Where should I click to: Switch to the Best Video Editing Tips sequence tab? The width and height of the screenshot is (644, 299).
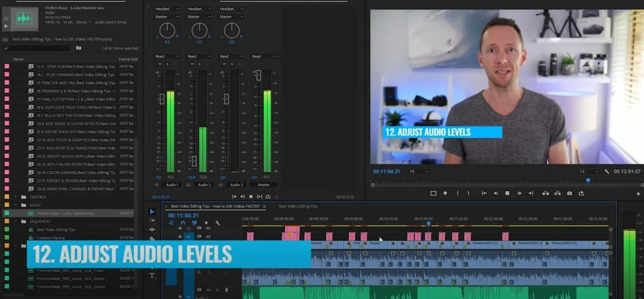298,206
